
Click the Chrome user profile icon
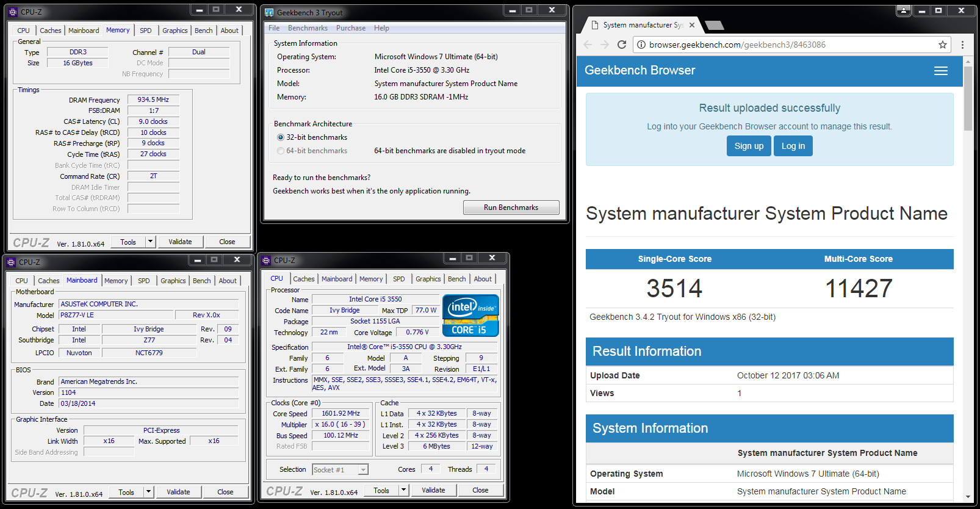pyautogui.click(x=904, y=10)
